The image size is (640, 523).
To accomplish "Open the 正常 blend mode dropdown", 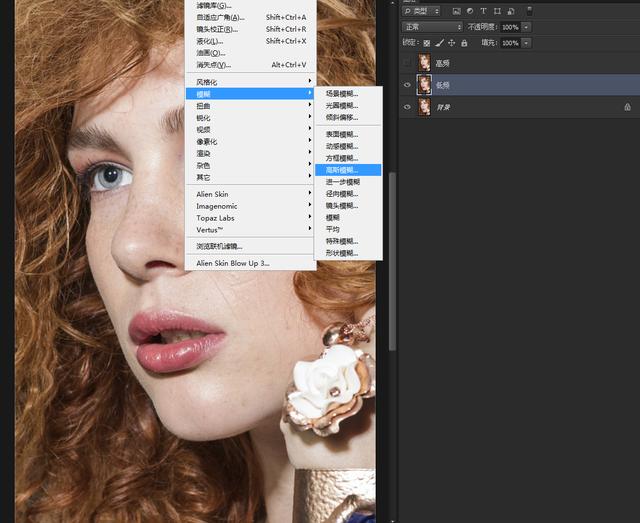I will (432, 26).
